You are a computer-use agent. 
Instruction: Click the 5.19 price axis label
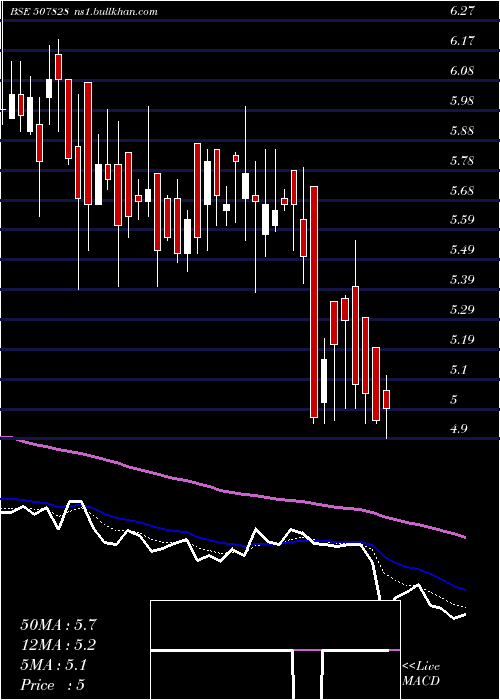pos(462,340)
